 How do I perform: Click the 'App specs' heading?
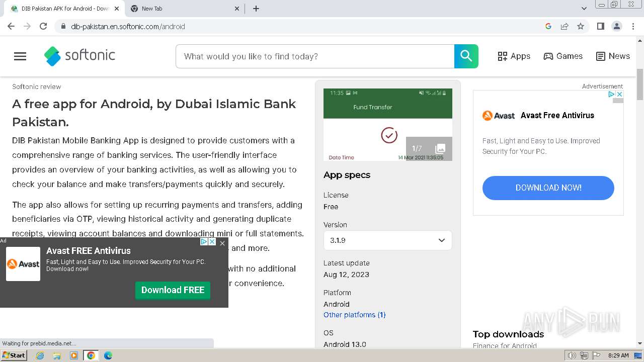point(347,175)
